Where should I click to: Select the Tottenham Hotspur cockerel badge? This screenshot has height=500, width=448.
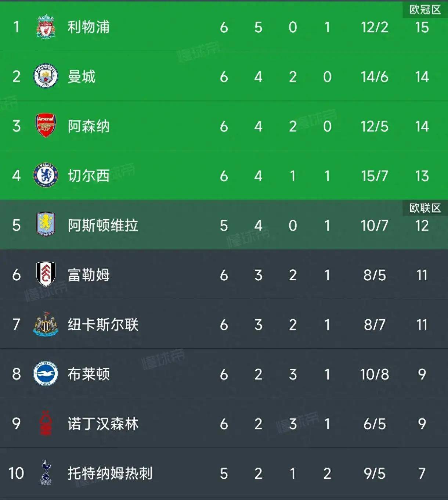point(45,474)
